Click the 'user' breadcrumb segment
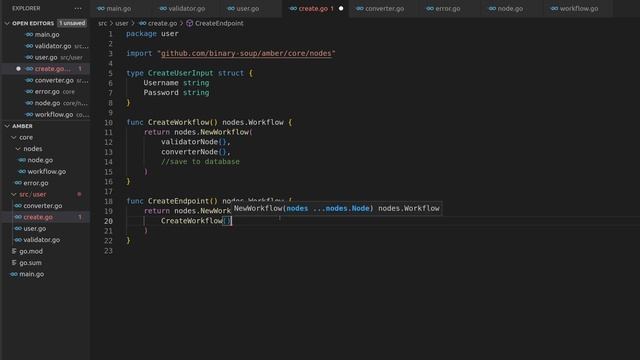 tap(122, 24)
